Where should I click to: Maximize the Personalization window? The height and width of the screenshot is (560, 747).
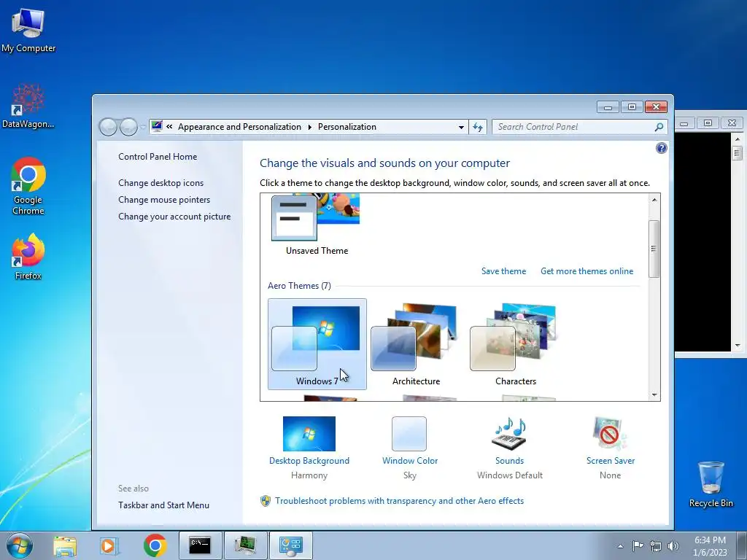pyautogui.click(x=632, y=107)
